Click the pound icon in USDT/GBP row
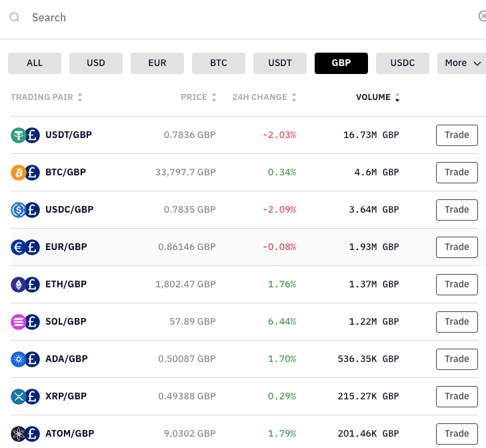Image resolution: width=486 pixels, height=448 pixels. [33, 135]
